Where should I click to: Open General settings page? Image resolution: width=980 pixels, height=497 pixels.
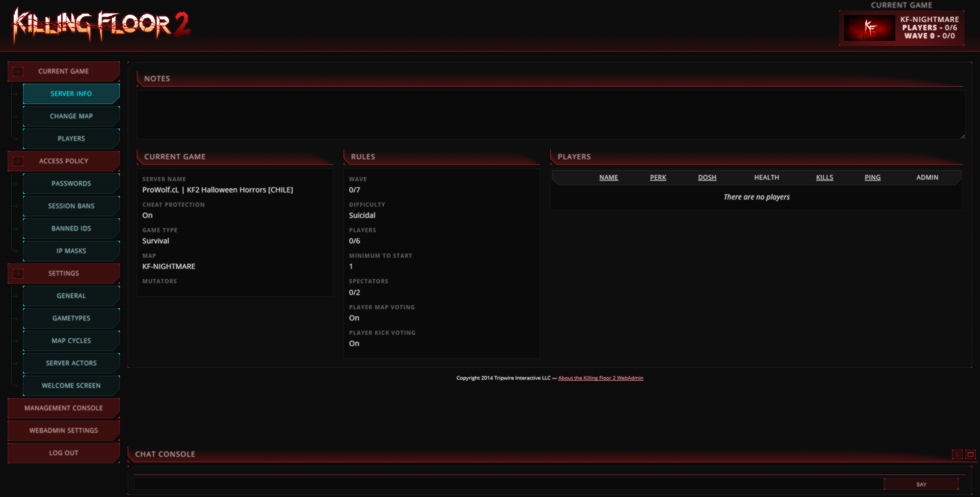point(71,296)
